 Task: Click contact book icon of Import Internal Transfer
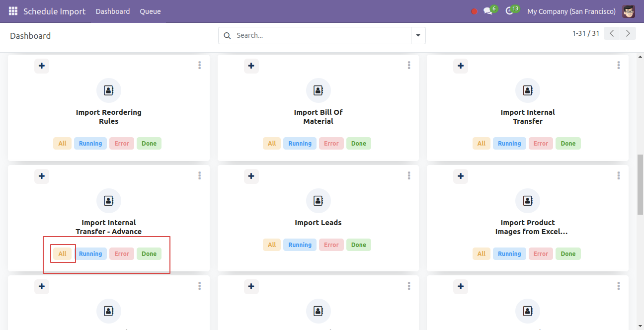528,90
